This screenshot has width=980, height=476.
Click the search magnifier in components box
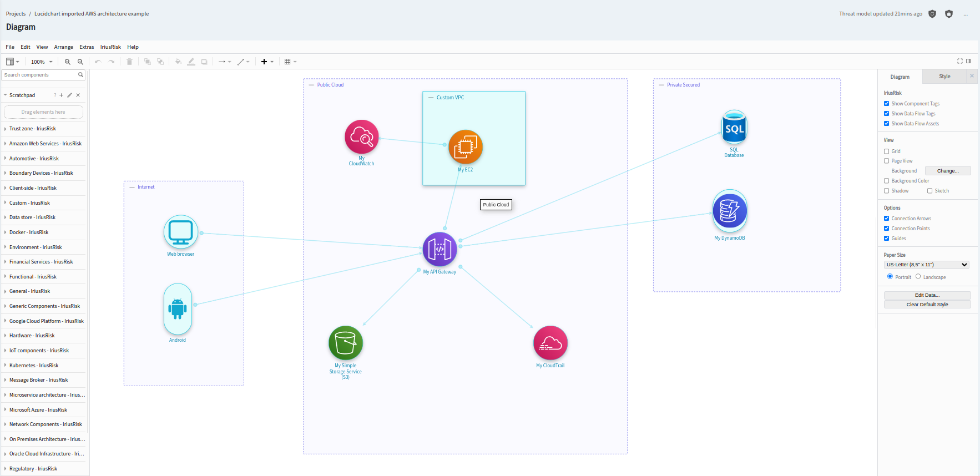80,75
